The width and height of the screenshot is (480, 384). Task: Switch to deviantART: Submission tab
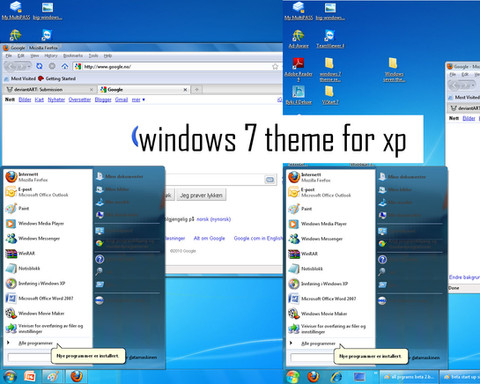coord(50,89)
